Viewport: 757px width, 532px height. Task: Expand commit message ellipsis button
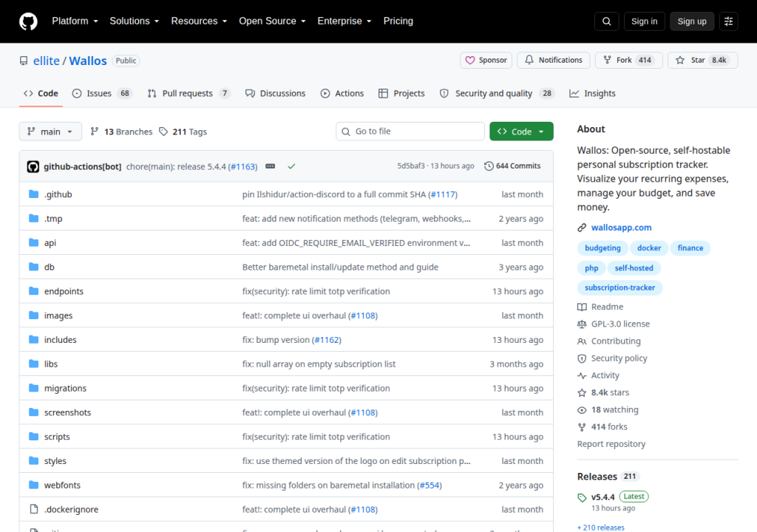271,166
